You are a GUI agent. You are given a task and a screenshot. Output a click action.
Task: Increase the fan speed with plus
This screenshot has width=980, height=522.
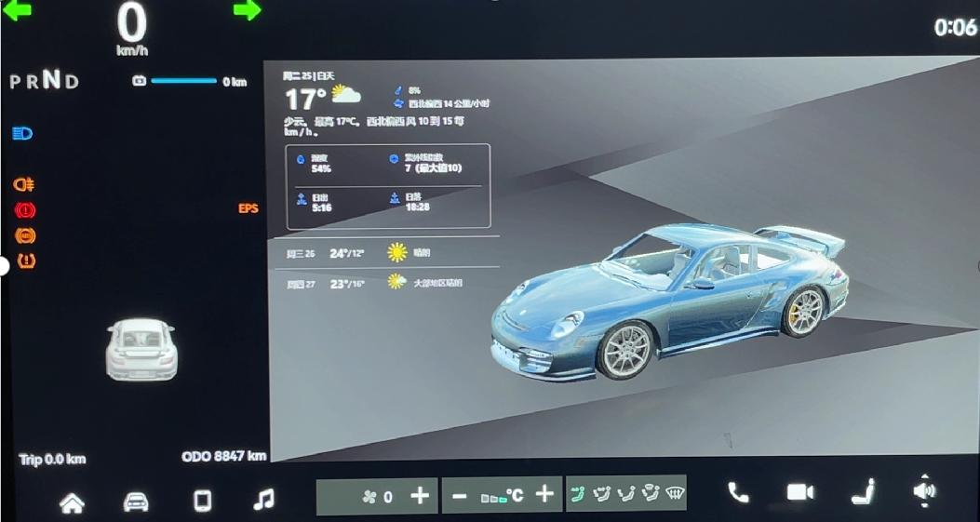[x=420, y=496]
